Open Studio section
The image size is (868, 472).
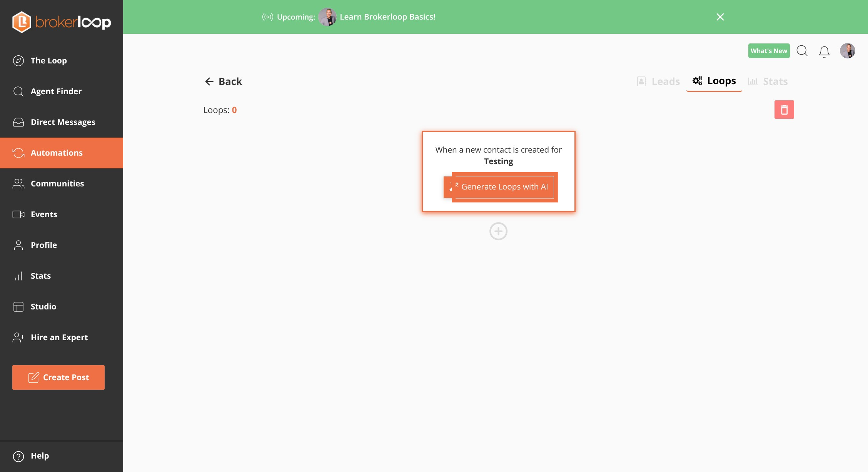click(62, 307)
